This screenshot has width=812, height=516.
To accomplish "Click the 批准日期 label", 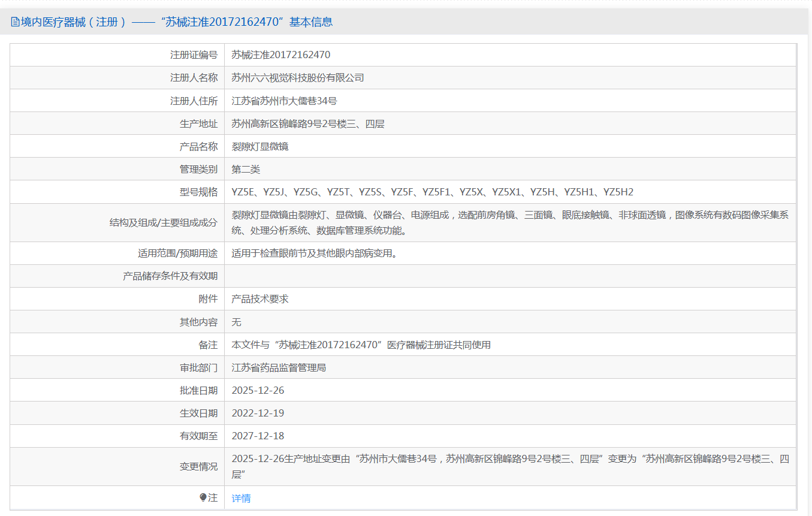I will 199,390.
